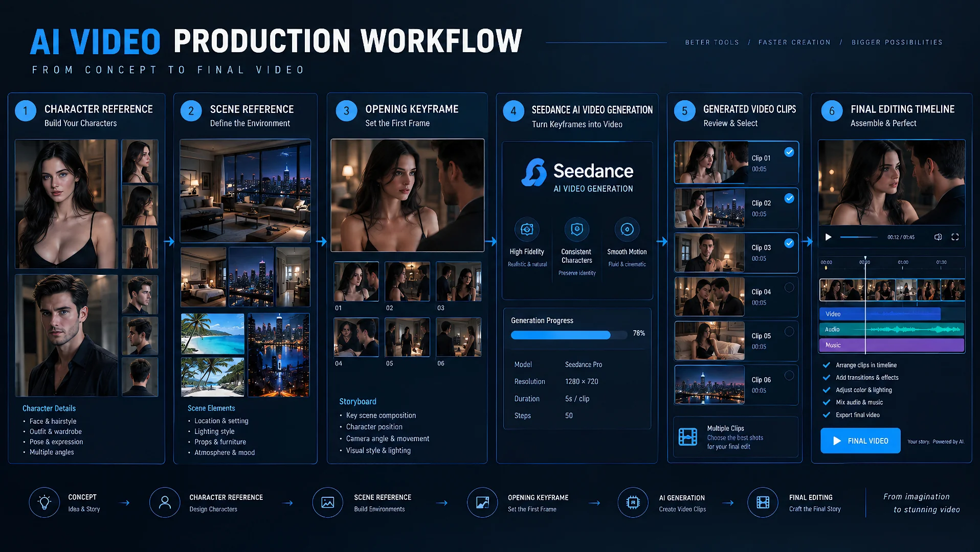Open the Clip 06 city skyline thumbnail
980x552 pixels.
(709, 384)
